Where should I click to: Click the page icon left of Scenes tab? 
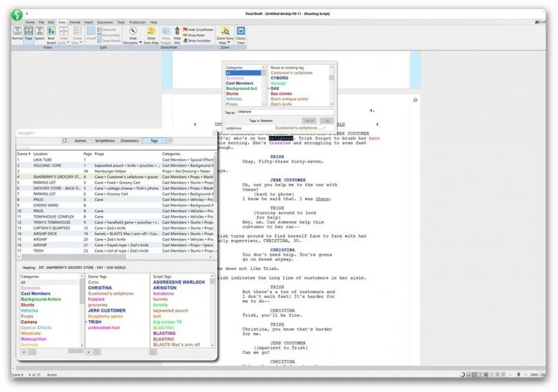[65, 141]
